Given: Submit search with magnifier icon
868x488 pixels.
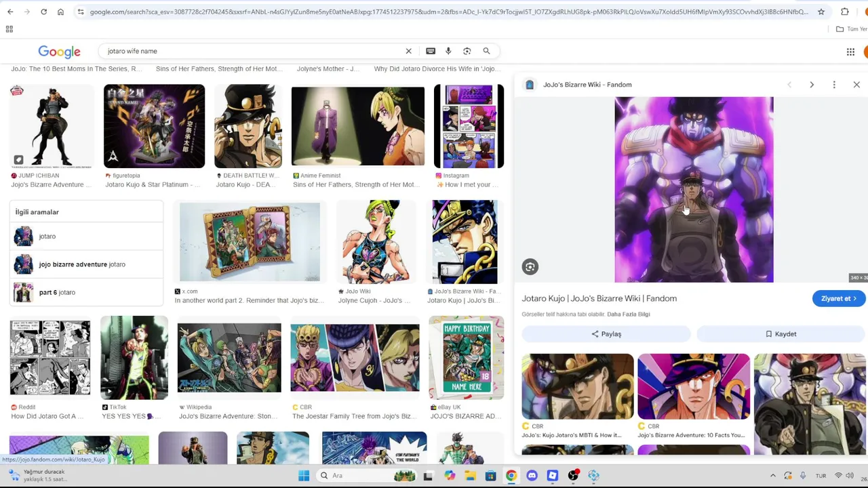Looking at the screenshot, I should pos(486,51).
